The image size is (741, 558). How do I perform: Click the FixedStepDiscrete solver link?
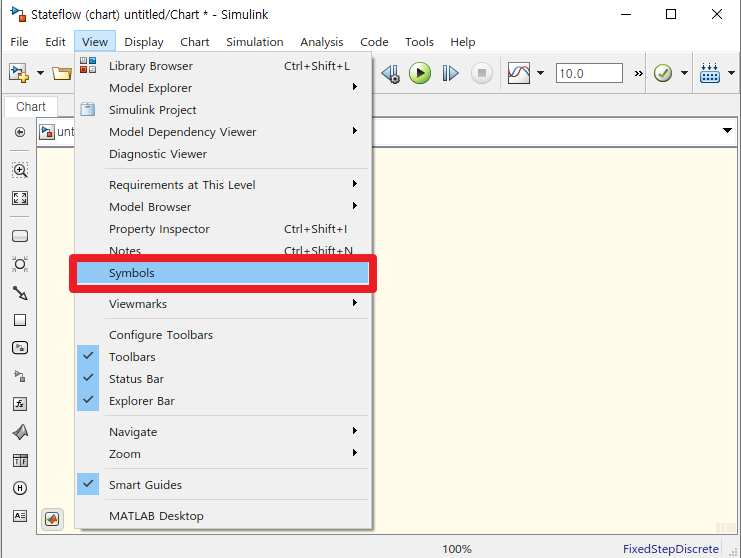tap(671, 549)
